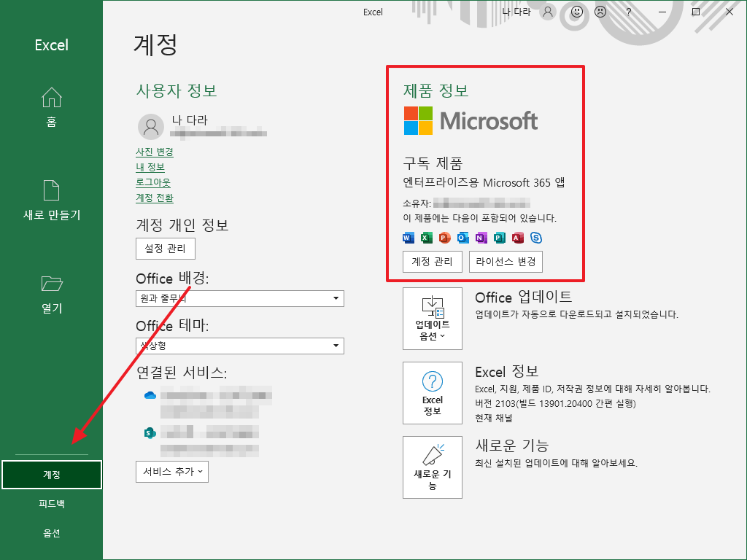The image size is (747, 560).
Task: Open the Office 배경 dropdown
Action: point(239,298)
